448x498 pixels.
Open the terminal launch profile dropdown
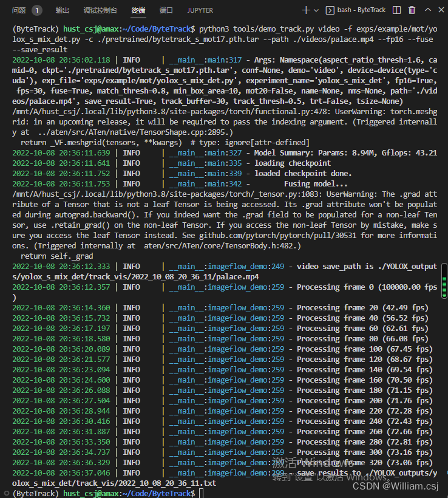pos(317,10)
